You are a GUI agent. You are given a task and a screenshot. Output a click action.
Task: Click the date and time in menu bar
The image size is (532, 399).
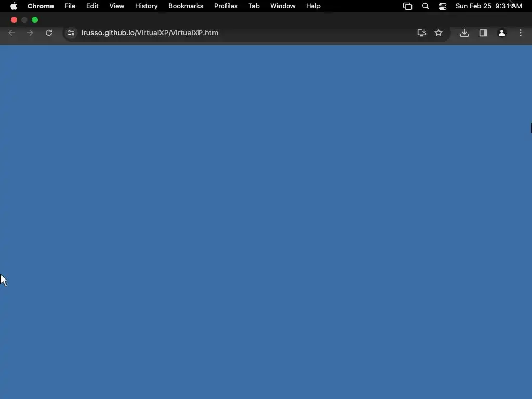(488, 6)
